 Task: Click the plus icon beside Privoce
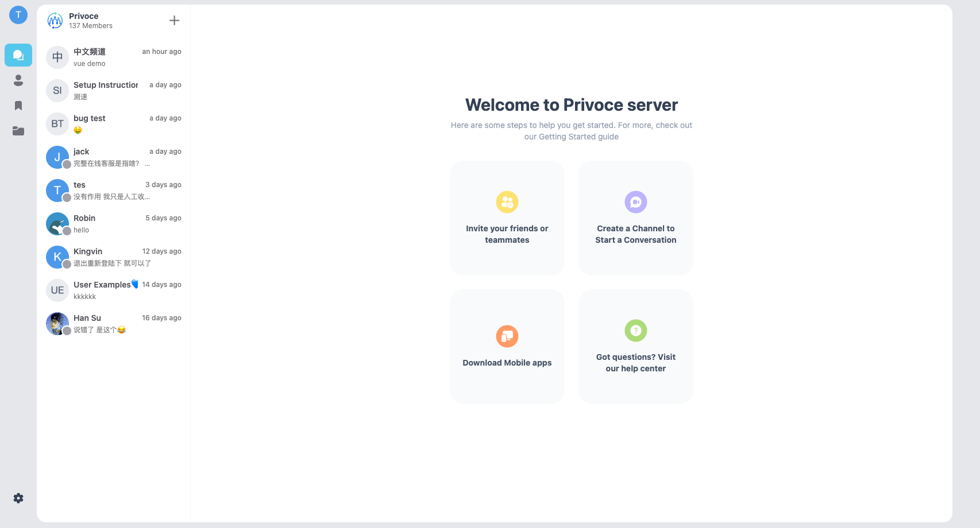click(x=175, y=21)
